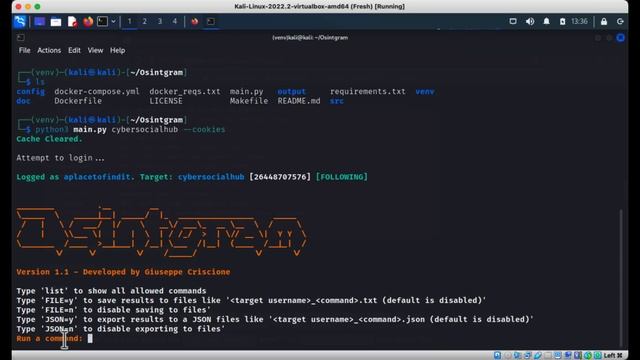This screenshot has width=640, height=360.
Task: Click the 'Attempt to login...' line
Action: (60, 158)
